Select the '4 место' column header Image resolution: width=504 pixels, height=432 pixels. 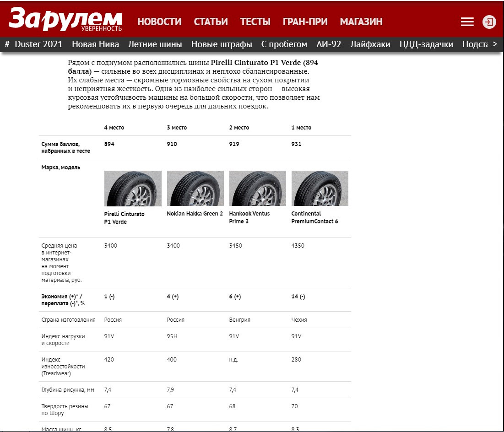pyautogui.click(x=114, y=128)
